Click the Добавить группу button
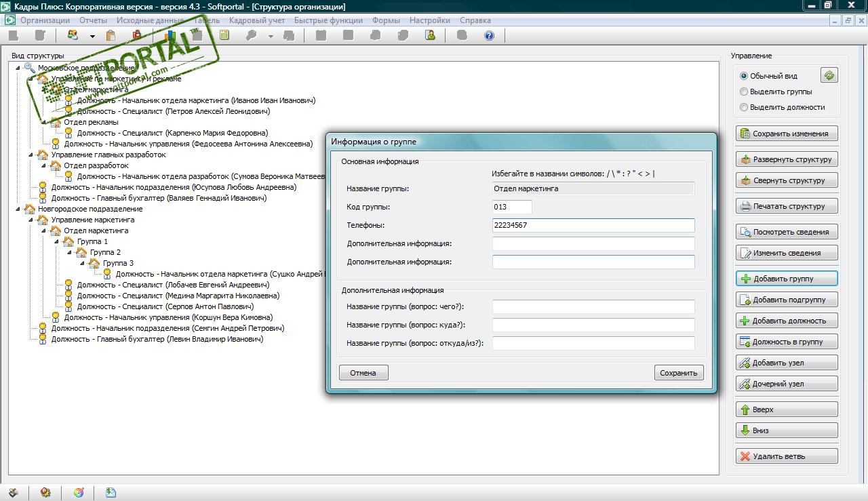 point(787,279)
